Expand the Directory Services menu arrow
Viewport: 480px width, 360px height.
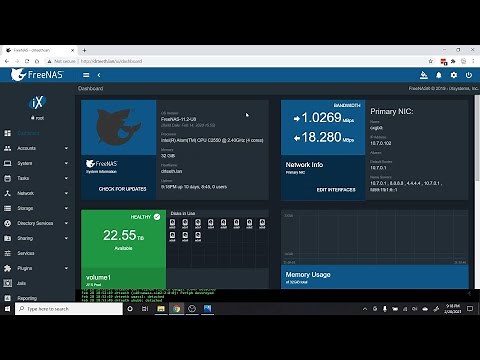(x=66, y=223)
